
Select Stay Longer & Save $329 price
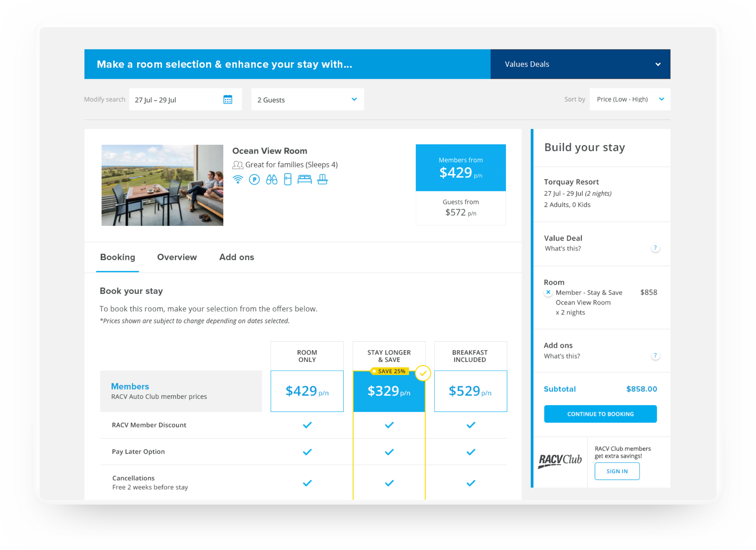389,391
